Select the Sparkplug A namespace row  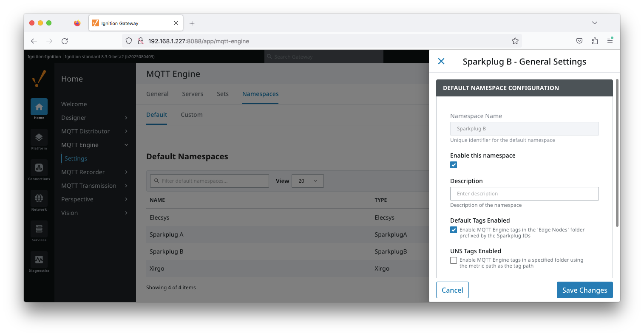(x=287, y=234)
